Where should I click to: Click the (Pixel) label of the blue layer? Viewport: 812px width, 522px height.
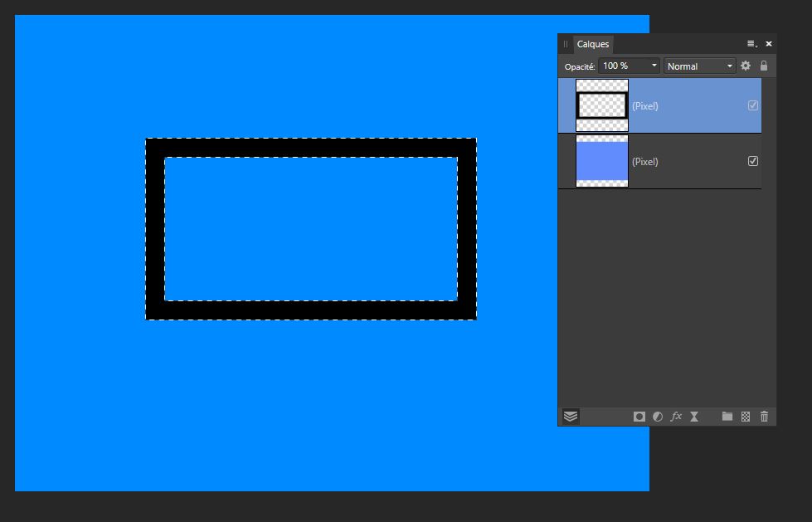tap(644, 161)
